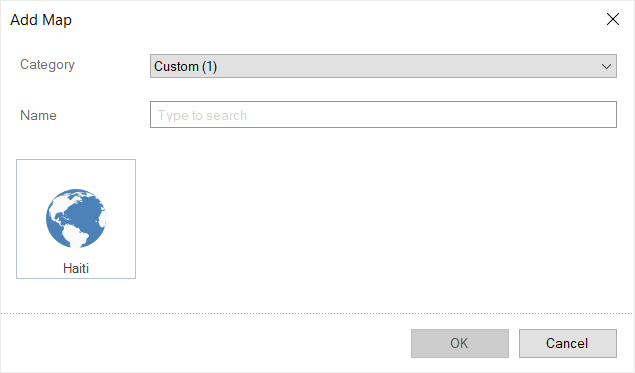
Task: Expand the Custom (1) combo box
Action: click(x=383, y=66)
